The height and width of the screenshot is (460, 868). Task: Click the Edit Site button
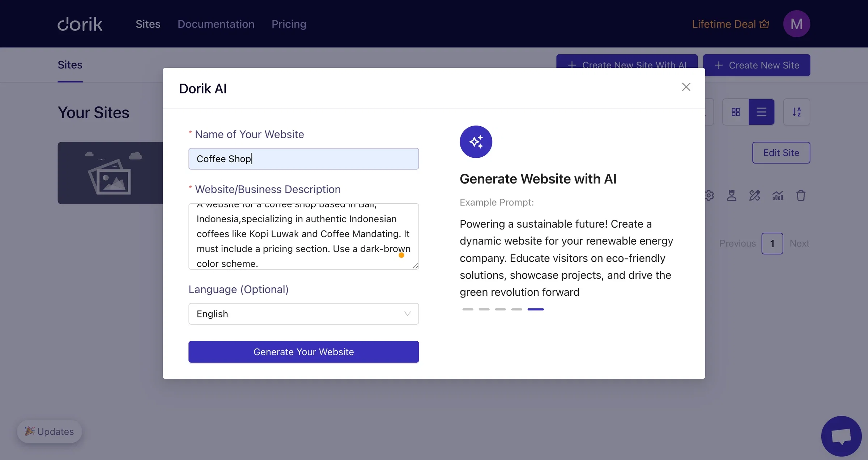coord(781,153)
